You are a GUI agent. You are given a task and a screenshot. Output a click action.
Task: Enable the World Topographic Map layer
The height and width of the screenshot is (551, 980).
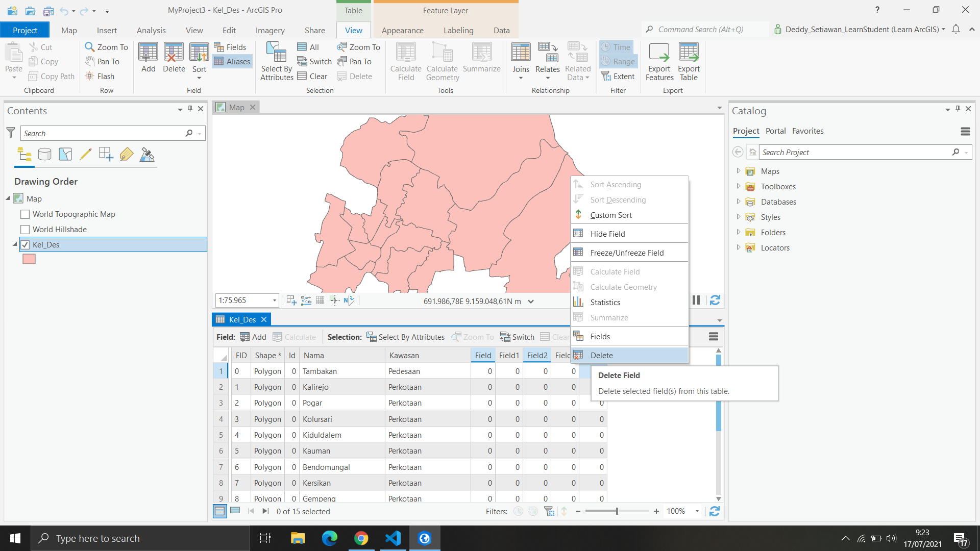[25, 214]
